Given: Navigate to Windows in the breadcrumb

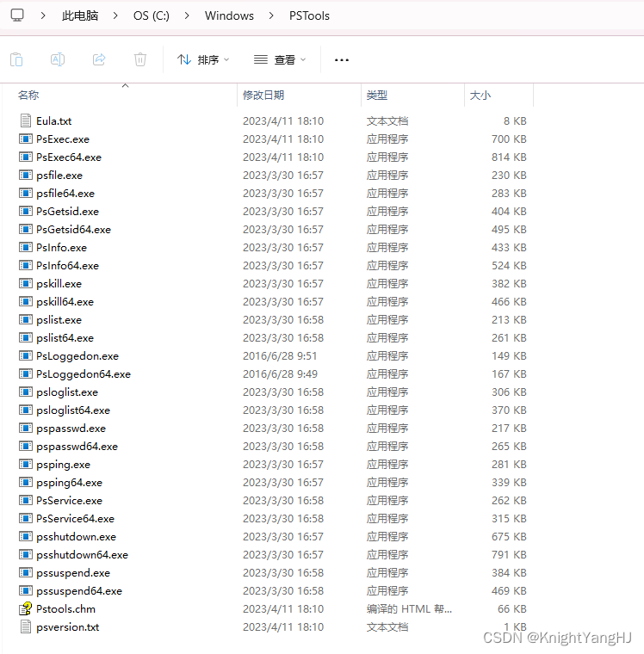Looking at the screenshot, I should 229,15.
